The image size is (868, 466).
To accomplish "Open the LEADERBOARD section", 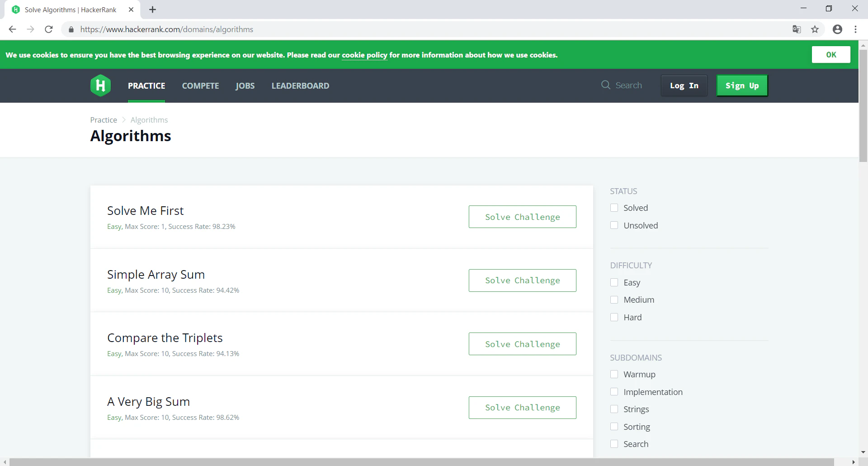I will point(300,86).
